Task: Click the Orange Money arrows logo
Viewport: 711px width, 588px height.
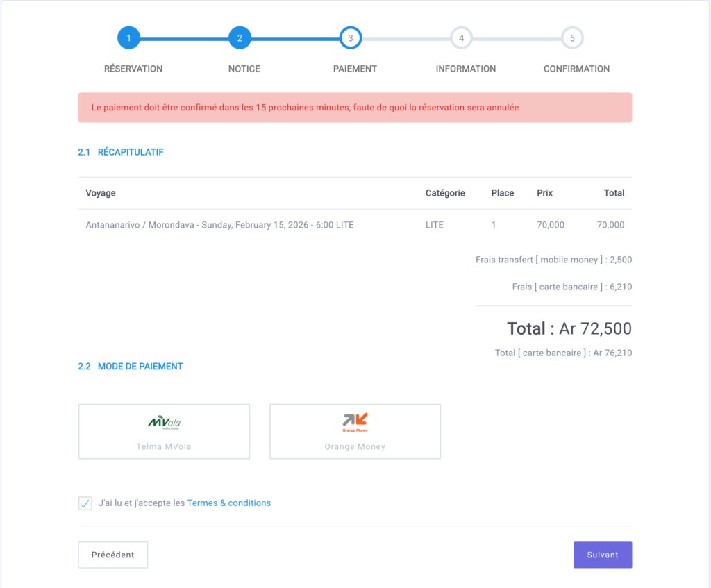Action: pos(355,421)
